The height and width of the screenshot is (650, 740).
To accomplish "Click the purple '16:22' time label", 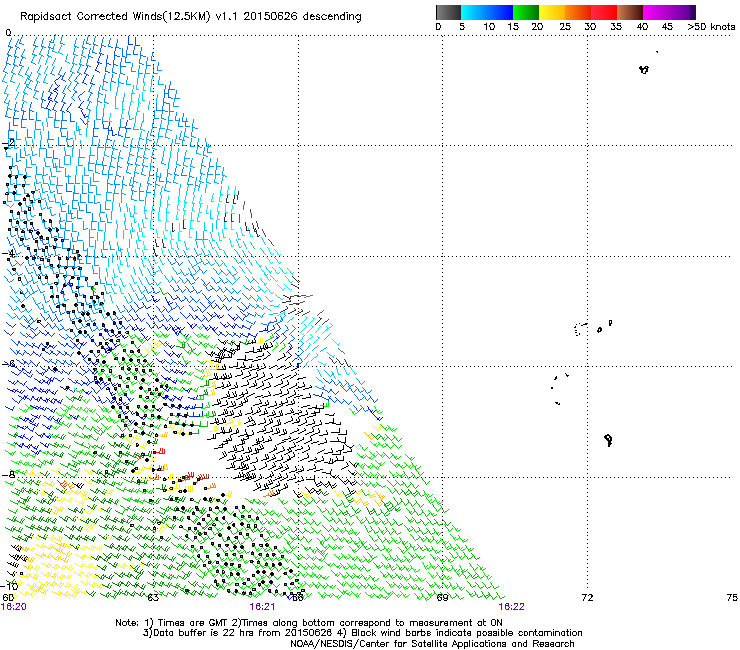I will click(512, 607).
